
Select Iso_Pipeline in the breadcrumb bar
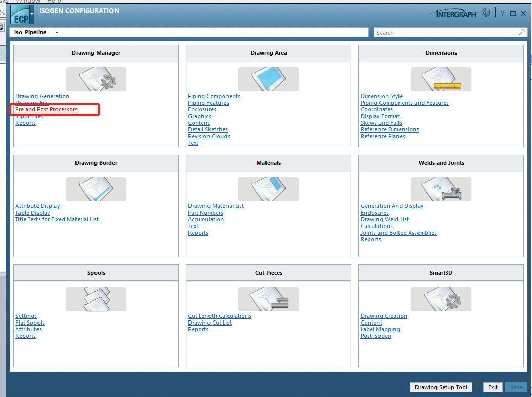tap(30, 32)
